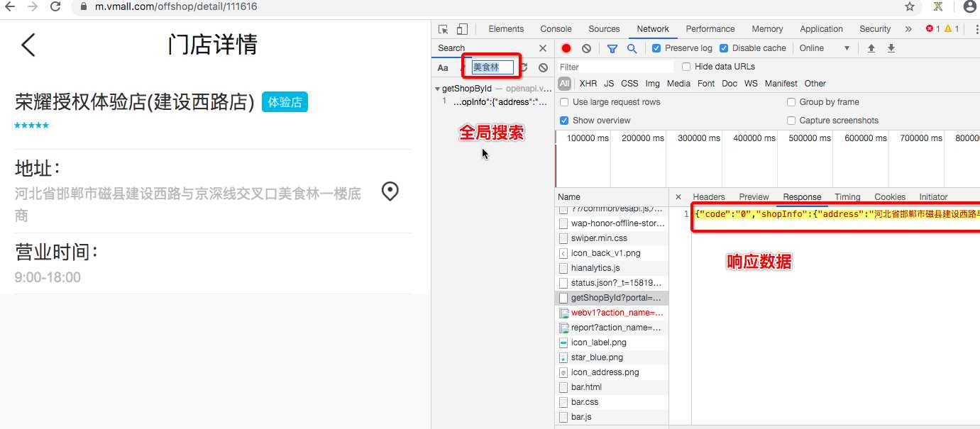Click the green extension icon in toolbar
The image size is (980, 429).
(938, 6)
